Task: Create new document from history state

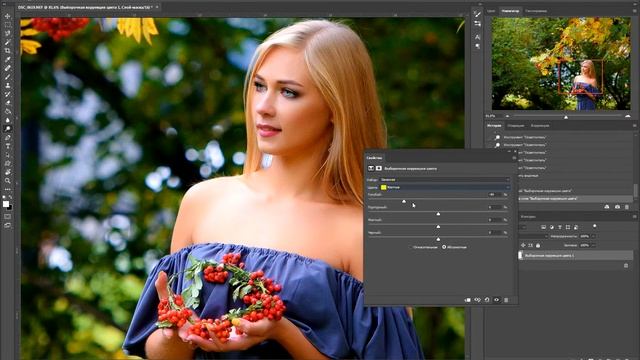Action: tap(607, 207)
